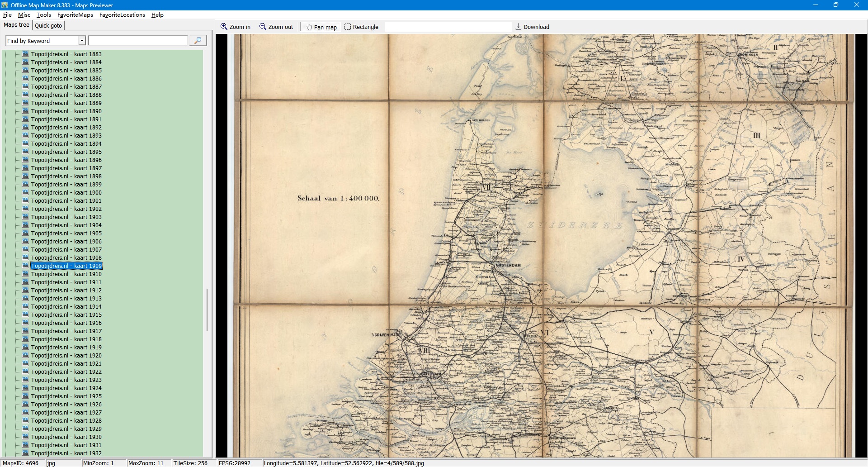Click the keyword search text field
The width and height of the screenshot is (868, 467).
point(137,41)
